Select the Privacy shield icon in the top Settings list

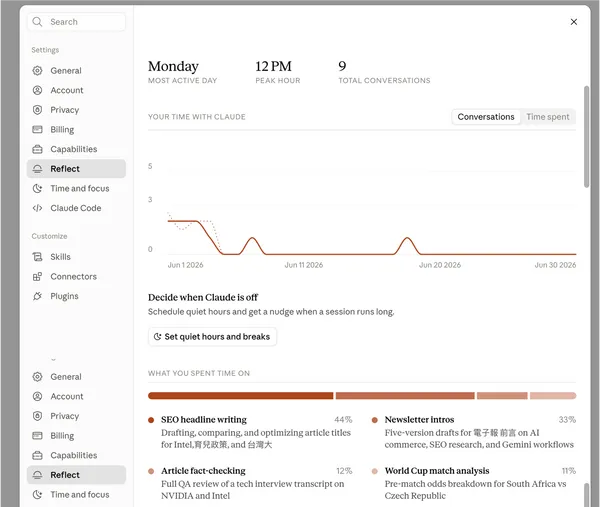click(x=37, y=110)
